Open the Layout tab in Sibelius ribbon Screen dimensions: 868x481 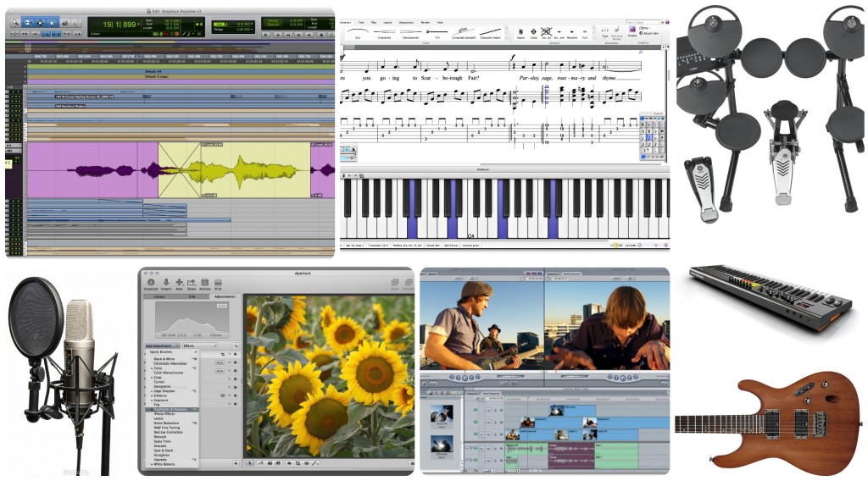tap(387, 22)
